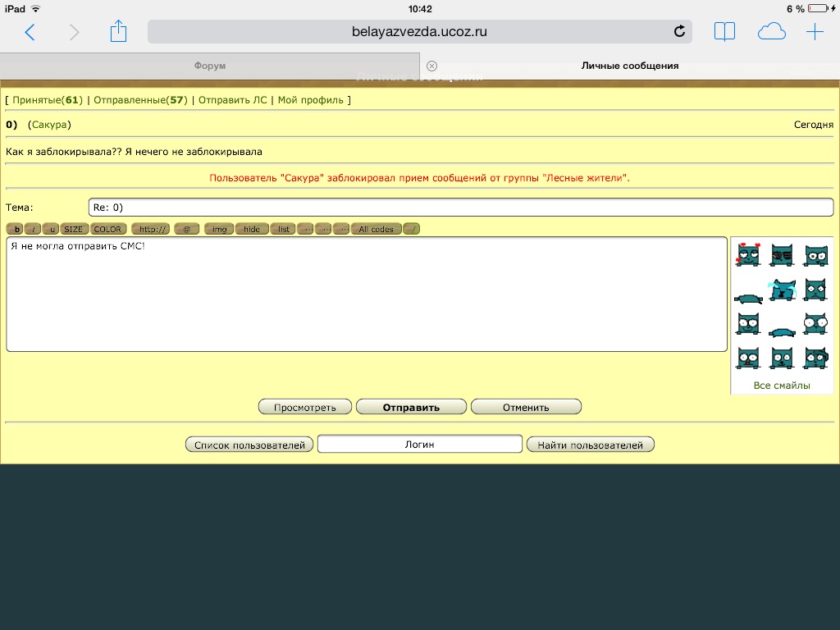Insert the crying cat smiley

782,290
